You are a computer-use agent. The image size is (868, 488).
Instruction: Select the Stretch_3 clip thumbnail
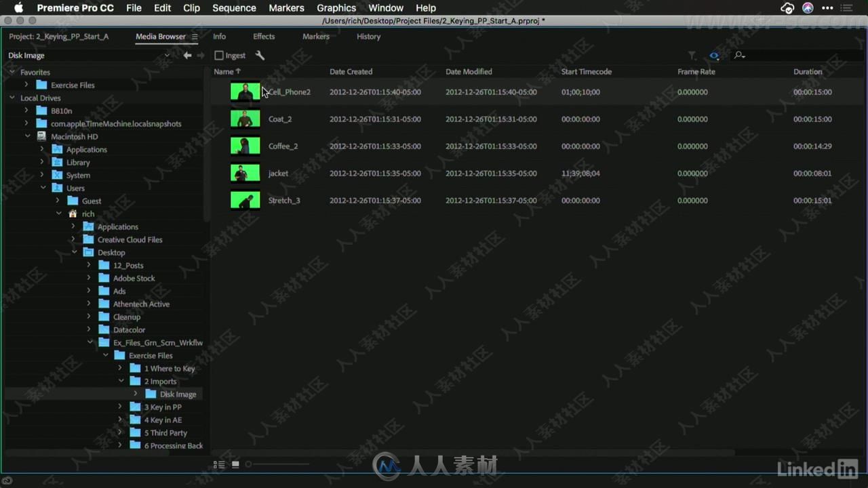[x=245, y=200]
